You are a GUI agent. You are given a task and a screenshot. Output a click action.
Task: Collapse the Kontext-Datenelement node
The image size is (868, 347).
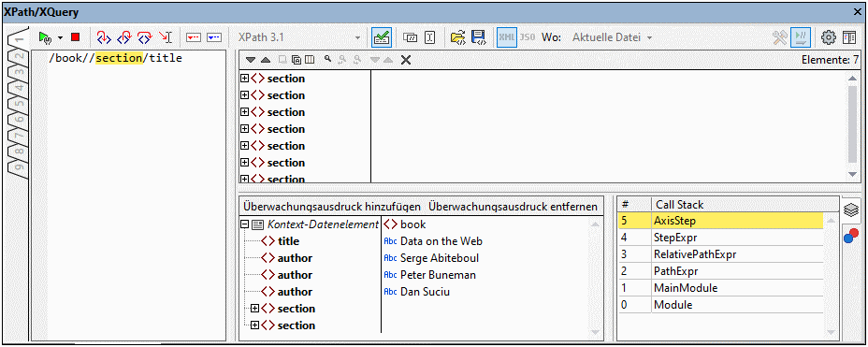[245, 224]
